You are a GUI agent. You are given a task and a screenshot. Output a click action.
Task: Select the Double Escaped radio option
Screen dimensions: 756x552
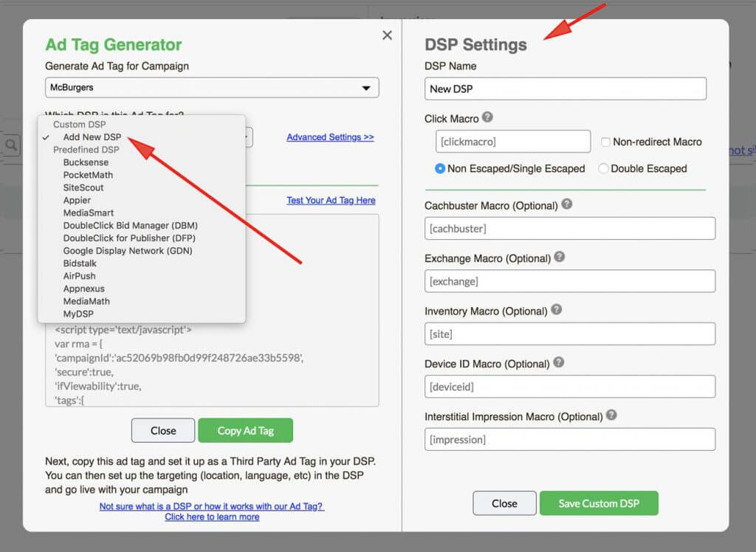[604, 168]
